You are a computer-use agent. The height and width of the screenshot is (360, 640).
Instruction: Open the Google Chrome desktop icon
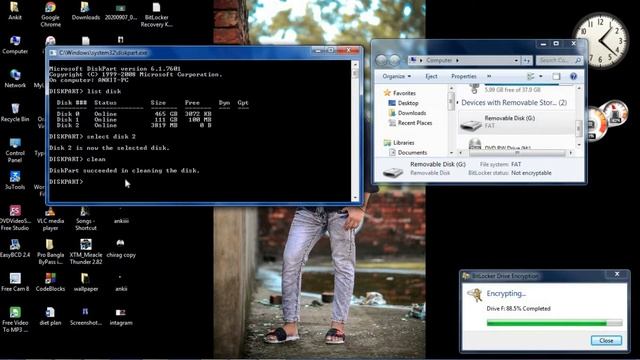point(51,13)
